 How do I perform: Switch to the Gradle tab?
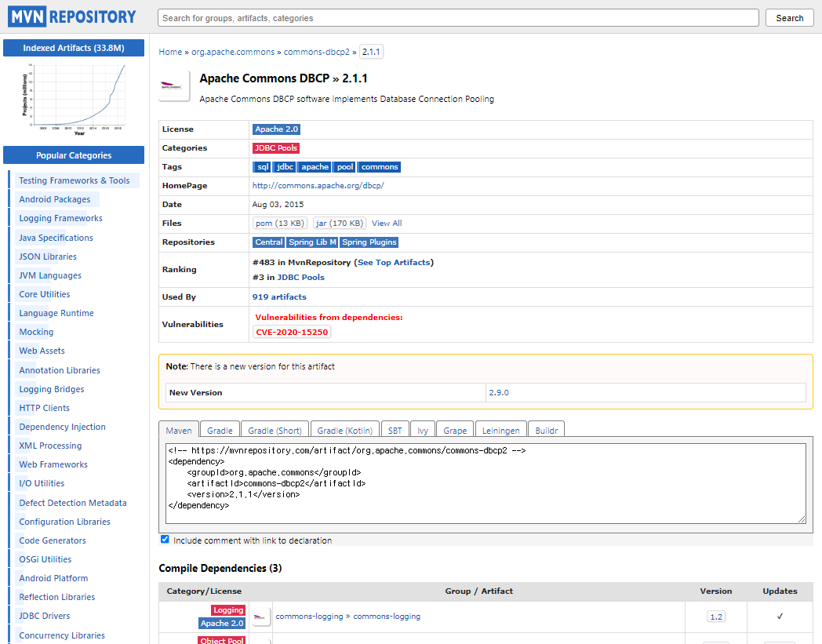220,430
